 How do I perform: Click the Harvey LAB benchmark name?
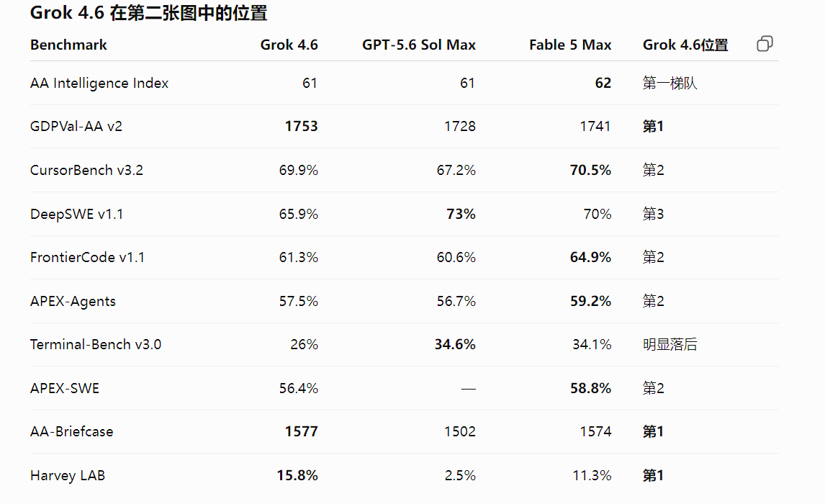tap(68, 476)
